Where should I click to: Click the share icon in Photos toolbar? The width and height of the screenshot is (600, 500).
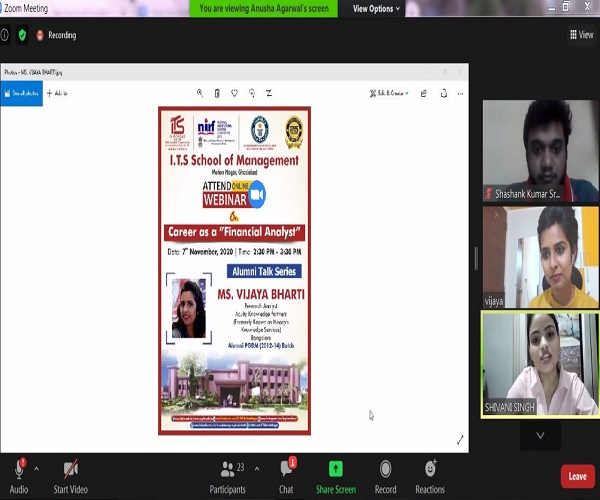pos(424,93)
